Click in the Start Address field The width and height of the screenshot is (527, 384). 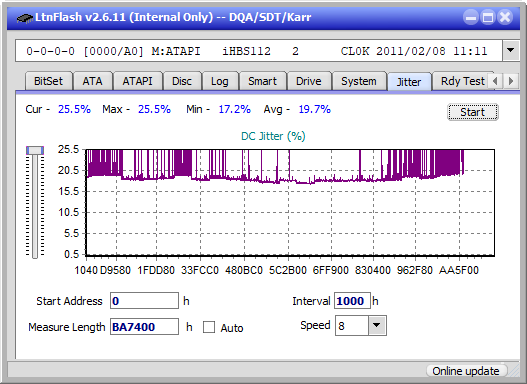pos(145,301)
